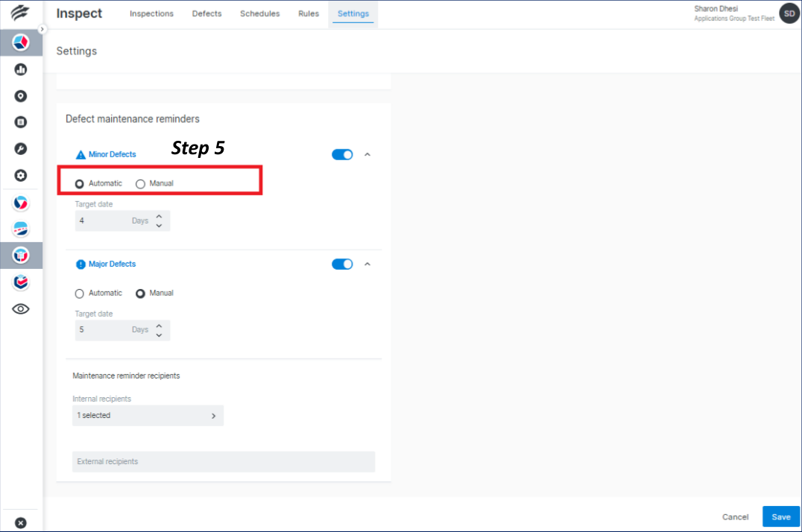Click the company logo at top left
802x532 pixels.
click(x=21, y=13)
